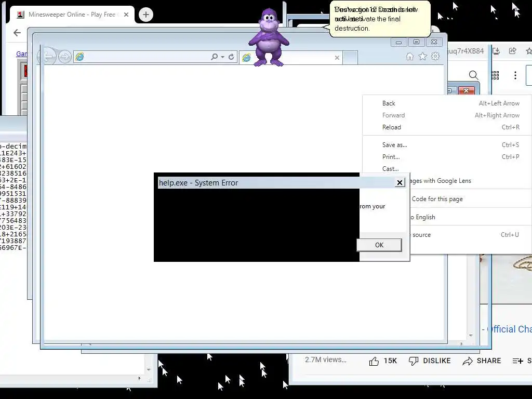Choose Print... from the context menu

click(x=447, y=157)
